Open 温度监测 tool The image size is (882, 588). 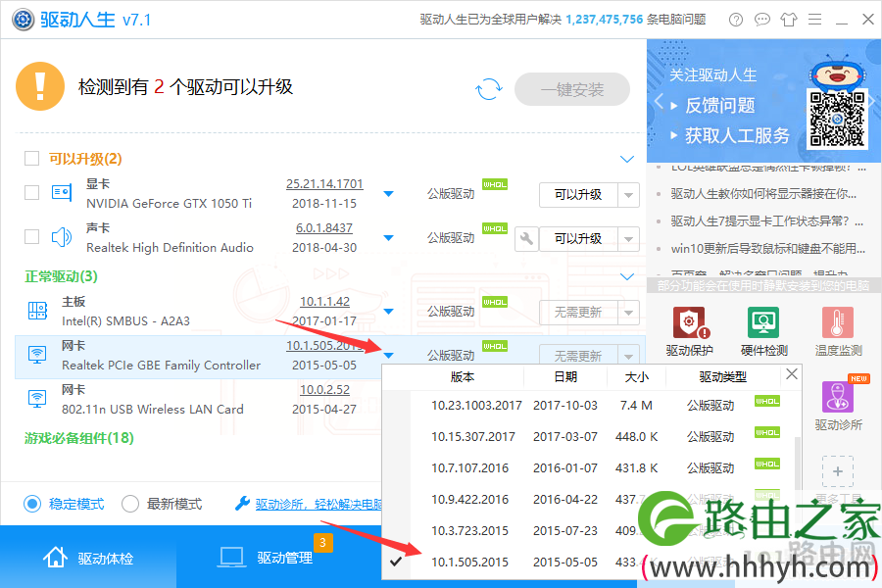click(x=838, y=332)
